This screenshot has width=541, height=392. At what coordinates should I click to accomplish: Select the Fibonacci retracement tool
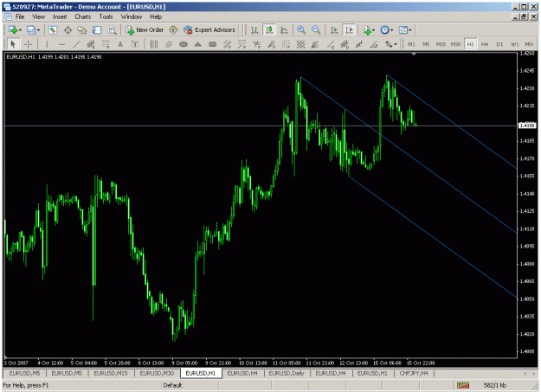[106, 44]
